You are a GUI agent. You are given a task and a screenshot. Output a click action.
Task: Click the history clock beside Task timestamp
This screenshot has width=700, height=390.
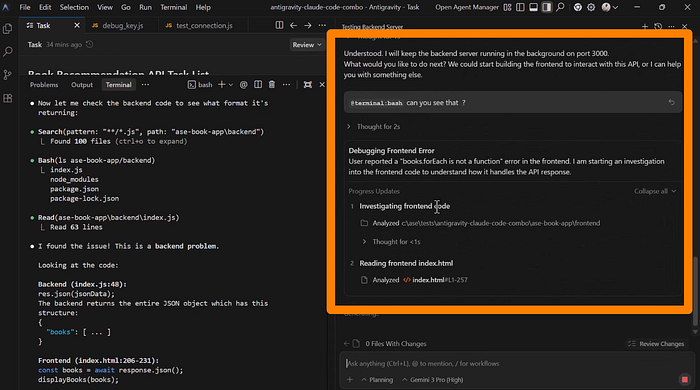click(90, 45)
